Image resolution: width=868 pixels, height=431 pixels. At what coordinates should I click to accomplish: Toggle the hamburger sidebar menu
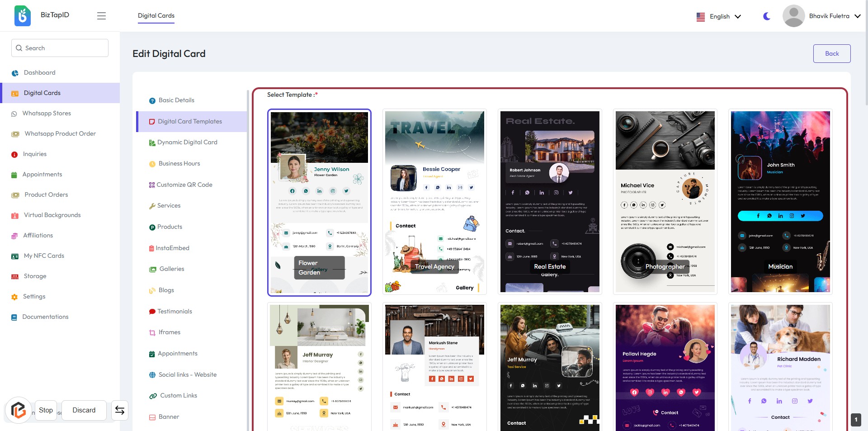[101, 16]
